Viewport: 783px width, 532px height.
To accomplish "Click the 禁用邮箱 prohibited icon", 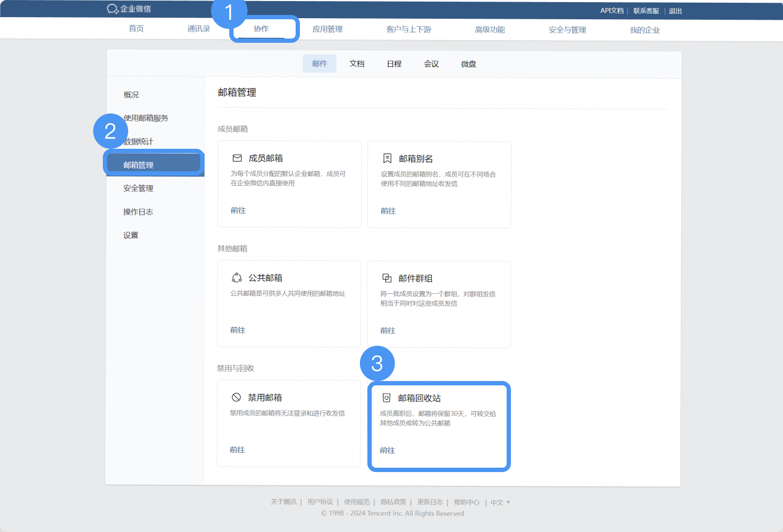I will tap(236, 397).
